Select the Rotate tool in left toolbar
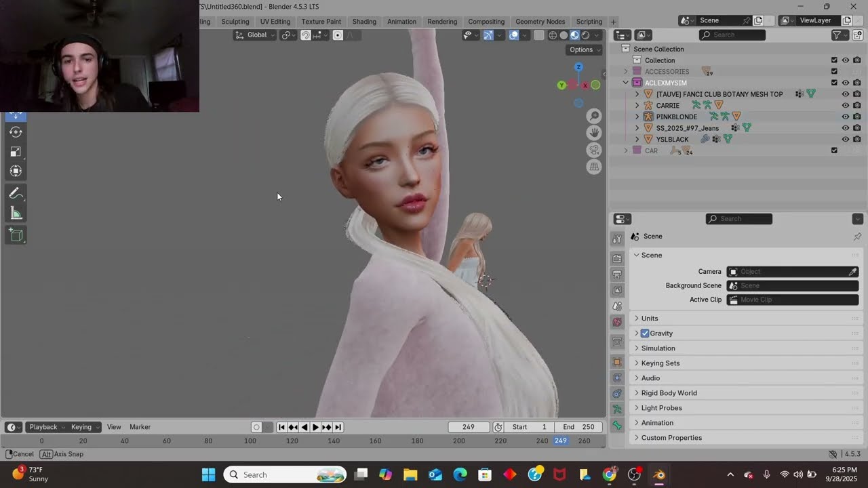This screenshot has height=488, width=868. click(16, 132)
